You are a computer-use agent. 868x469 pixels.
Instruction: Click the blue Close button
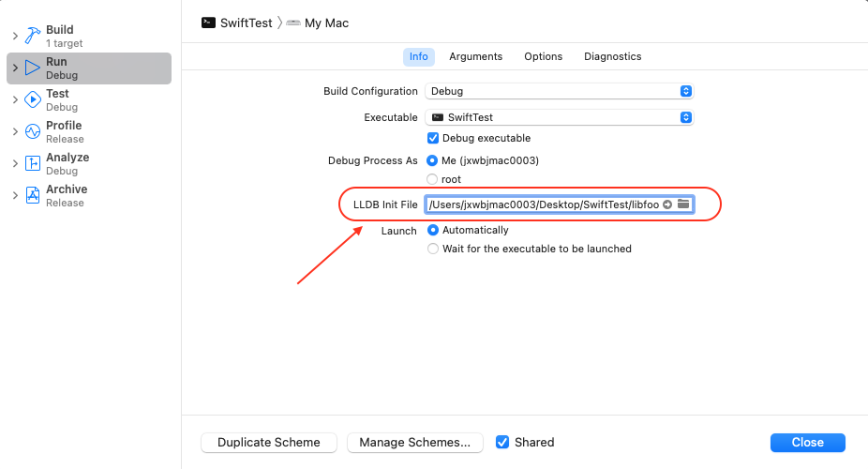pyautogui.click(x=808, y=443)
